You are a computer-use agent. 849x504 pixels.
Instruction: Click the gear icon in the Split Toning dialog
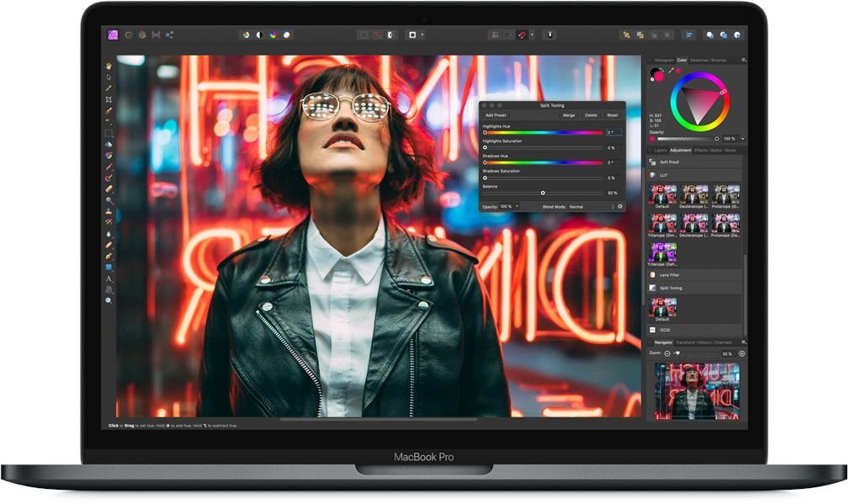coord(619,206)
